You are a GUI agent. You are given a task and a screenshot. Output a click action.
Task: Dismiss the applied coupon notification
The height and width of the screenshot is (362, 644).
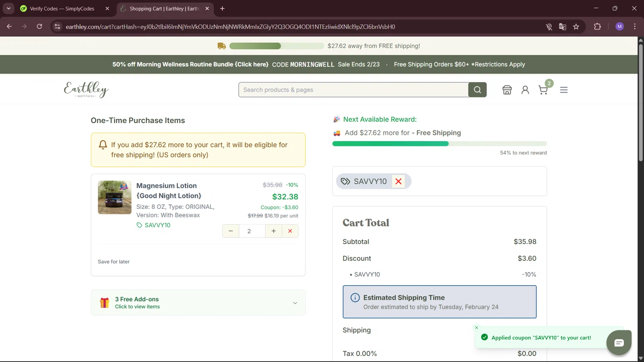[477, 328]
